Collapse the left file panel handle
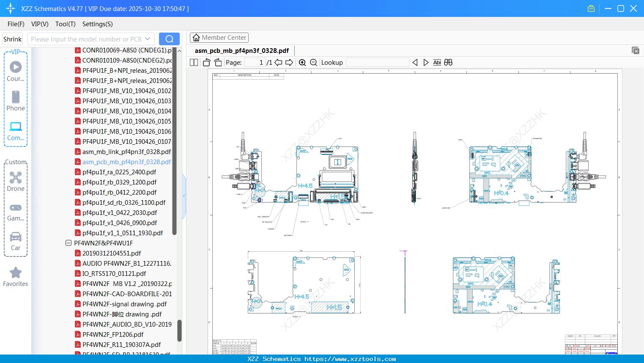 pyautogui.click(x=184, y=196)
